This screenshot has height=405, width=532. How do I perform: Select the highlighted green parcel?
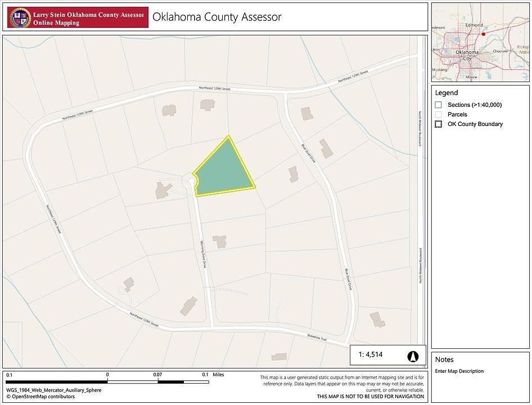(x=225, y=171)
